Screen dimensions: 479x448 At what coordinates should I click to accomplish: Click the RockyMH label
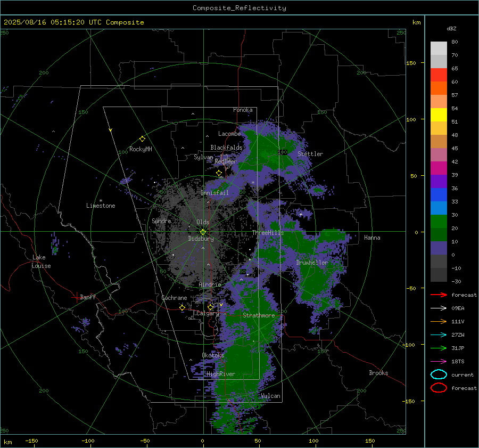[x=141, y=149]
